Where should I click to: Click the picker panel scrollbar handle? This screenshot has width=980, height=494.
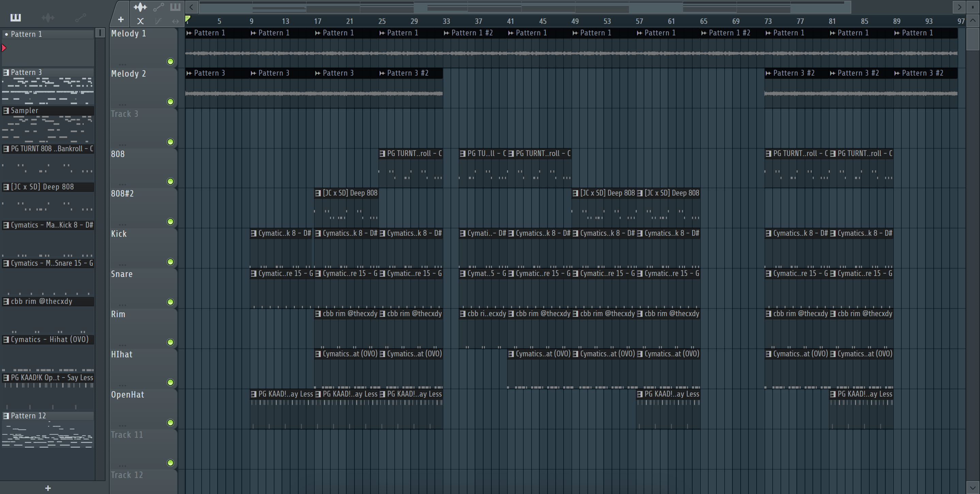pos(100,33)
